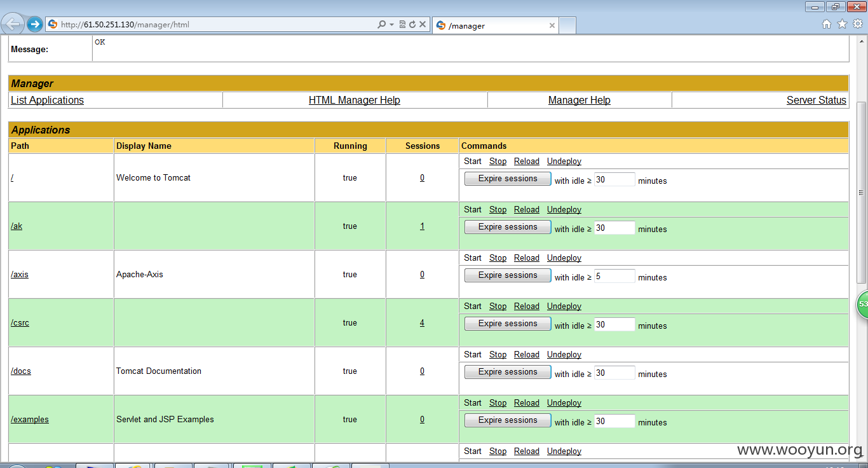This screenshot has width=868, height=468.
Task: Stop the /csrc application
Action: (x=498, y=306)
